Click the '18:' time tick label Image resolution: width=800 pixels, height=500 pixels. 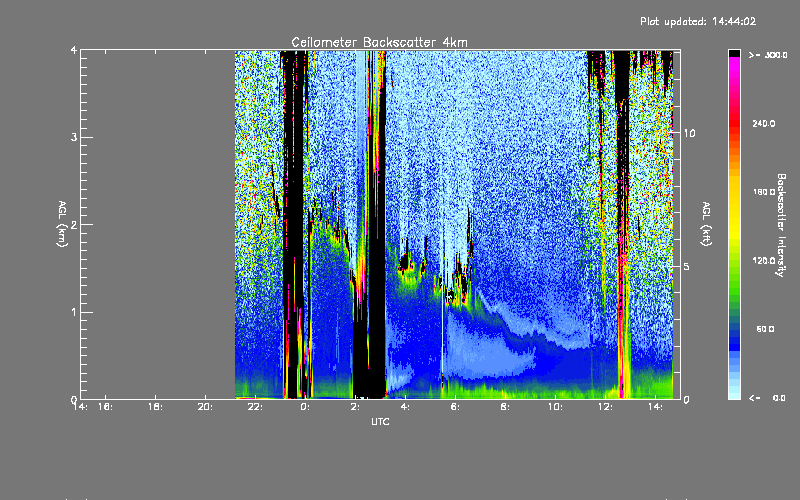click(x=156, y=407)
